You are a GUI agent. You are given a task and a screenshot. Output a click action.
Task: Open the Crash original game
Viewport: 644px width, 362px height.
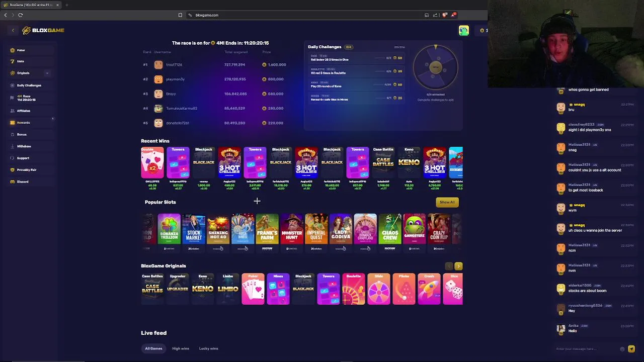tap(429, 289)
